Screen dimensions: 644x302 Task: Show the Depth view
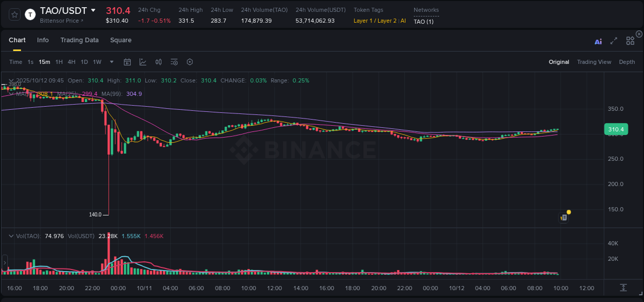(x=626, y=62)
